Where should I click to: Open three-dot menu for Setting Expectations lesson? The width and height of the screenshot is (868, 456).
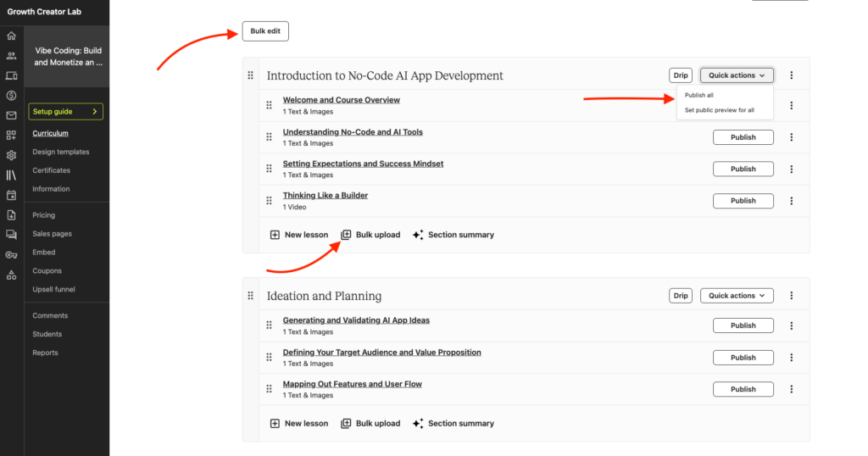tap(791, 169)
